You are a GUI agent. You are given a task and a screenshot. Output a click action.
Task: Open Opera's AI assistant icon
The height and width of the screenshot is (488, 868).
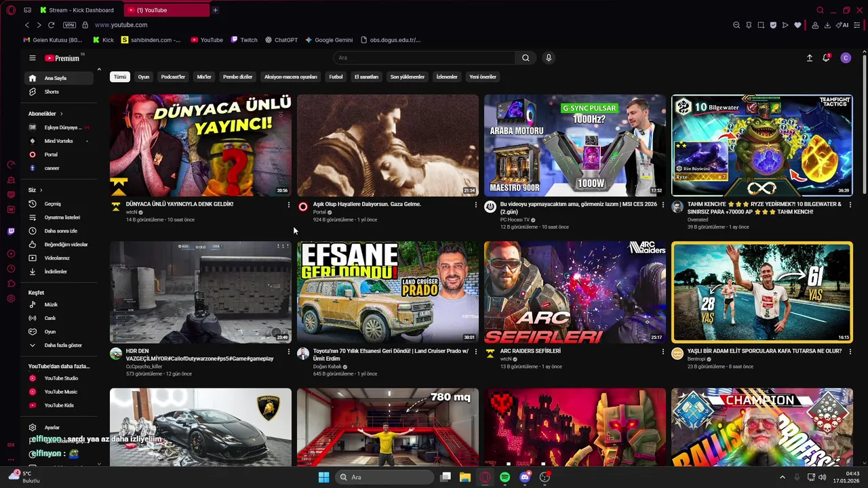pos(844,25)
